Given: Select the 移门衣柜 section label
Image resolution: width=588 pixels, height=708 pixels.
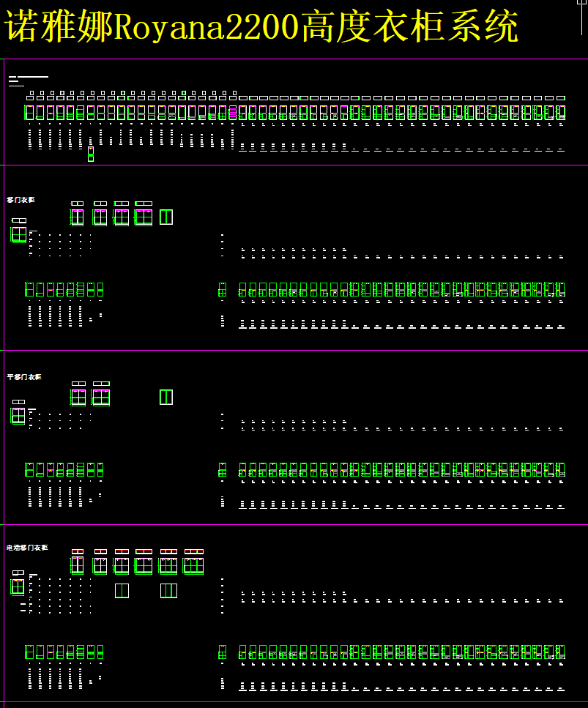Looking at the screenshot, I should (21, 200).
